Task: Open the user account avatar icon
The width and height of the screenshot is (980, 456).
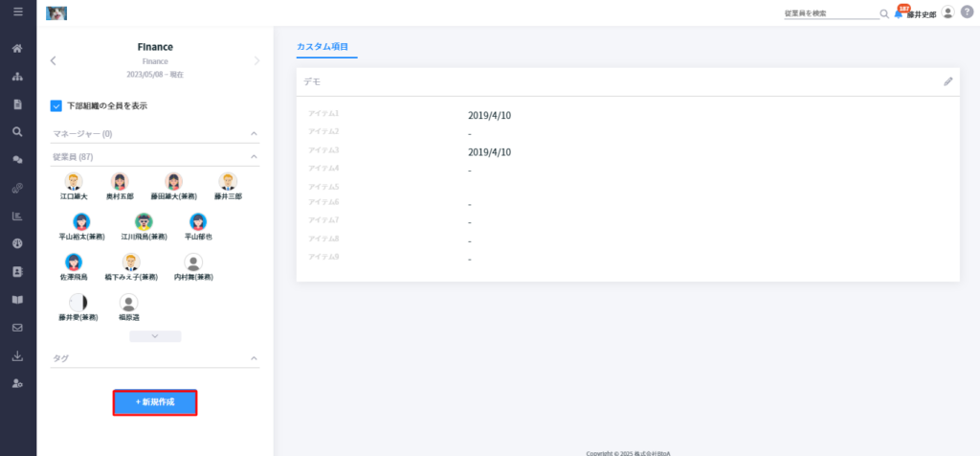Action: point(948,12)
